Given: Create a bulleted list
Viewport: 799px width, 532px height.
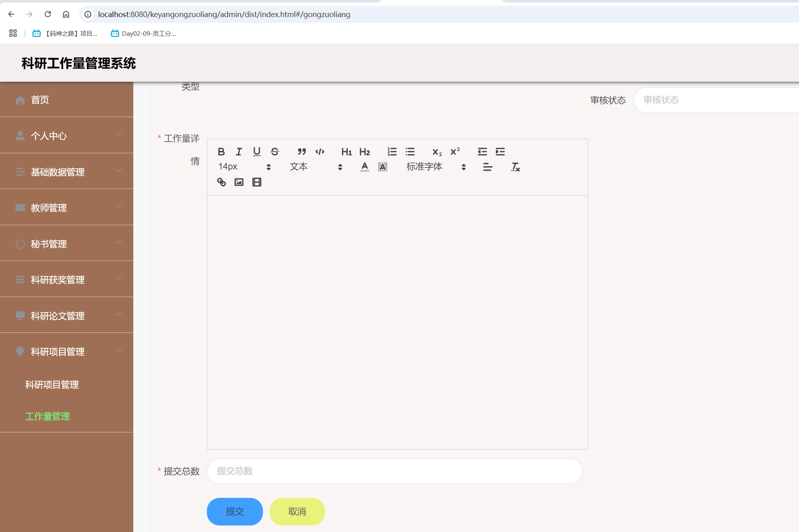Looking at the screenshot, I should pos(410,152).
